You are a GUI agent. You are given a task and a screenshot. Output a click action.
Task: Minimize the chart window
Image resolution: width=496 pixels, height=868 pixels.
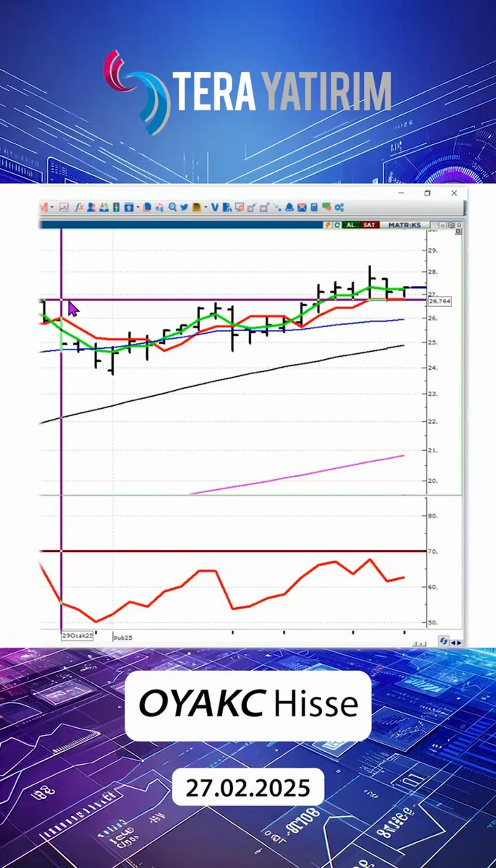[x=401, y=193]
